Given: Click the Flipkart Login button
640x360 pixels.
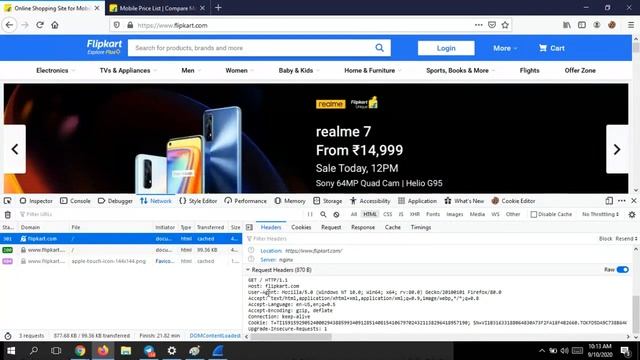Looking at the screenshot, I should [446, 48].
